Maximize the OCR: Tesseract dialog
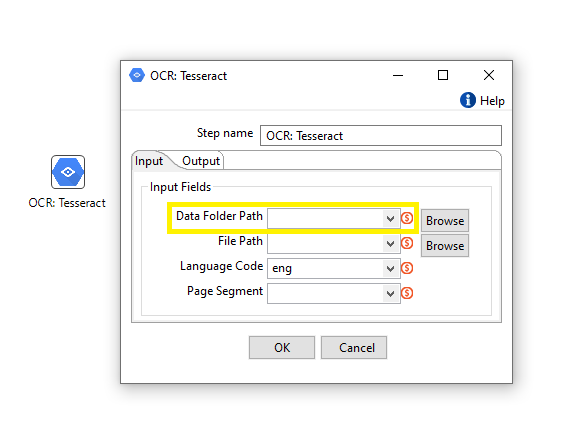Viewport: 585px width, 447px height. click(x=443, y=75)
